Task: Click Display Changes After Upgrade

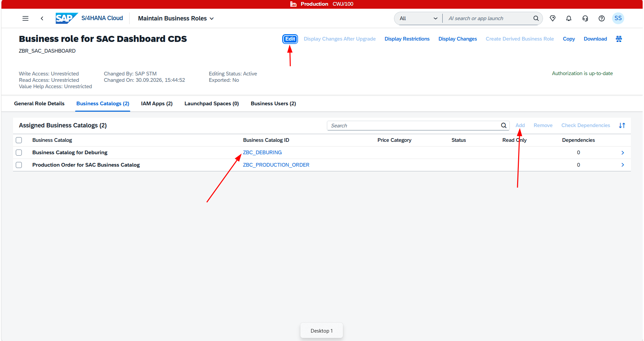Action: (340, 39)
